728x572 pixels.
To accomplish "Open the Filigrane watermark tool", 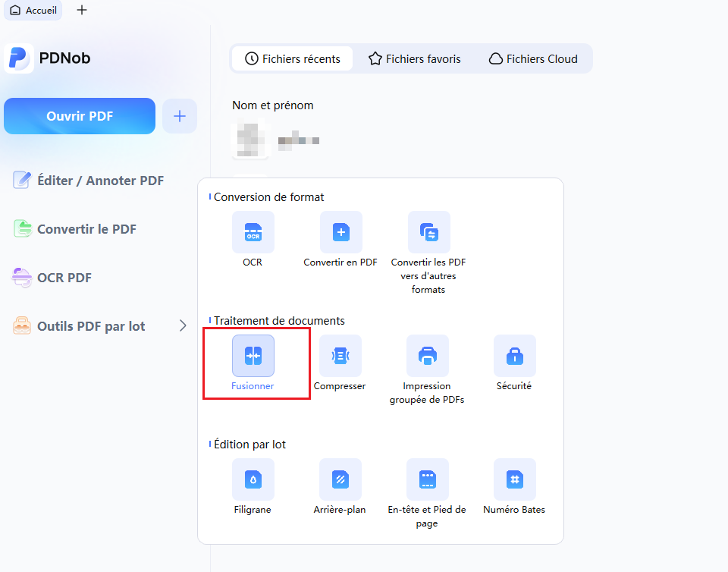I will coord(253,479).
